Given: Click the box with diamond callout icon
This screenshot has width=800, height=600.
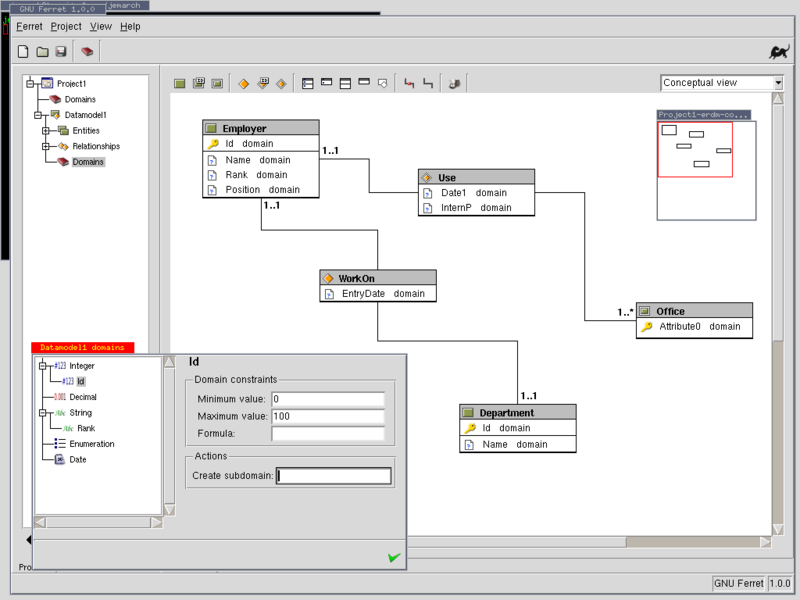Looking at the screenshot, I should pos(383,83).
